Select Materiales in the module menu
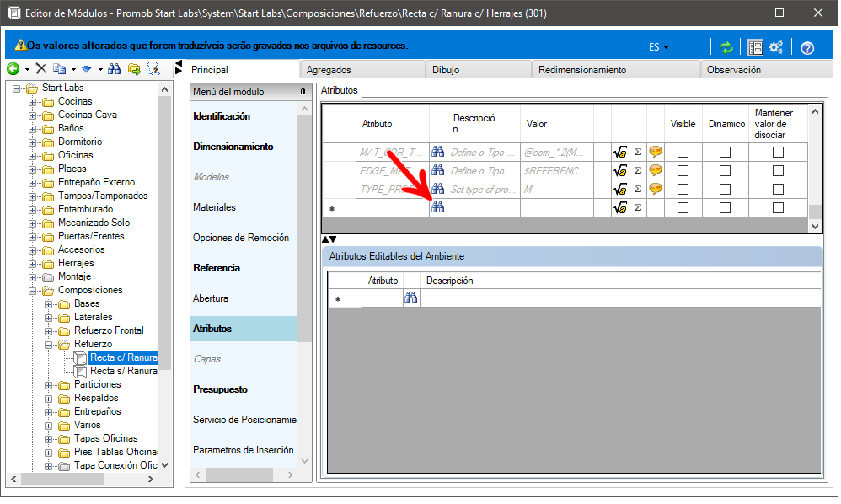The image size is (841, 504). [x=214, y=207]
